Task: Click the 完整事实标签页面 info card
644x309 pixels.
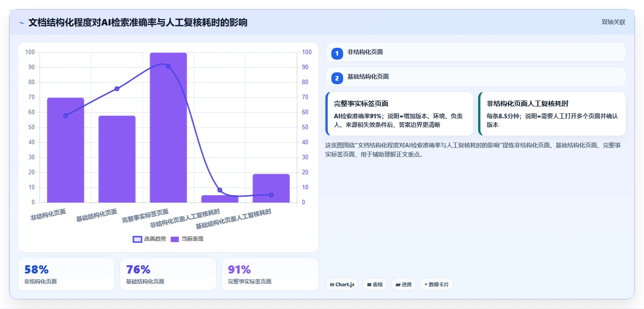Action: [x=399, y=114]
